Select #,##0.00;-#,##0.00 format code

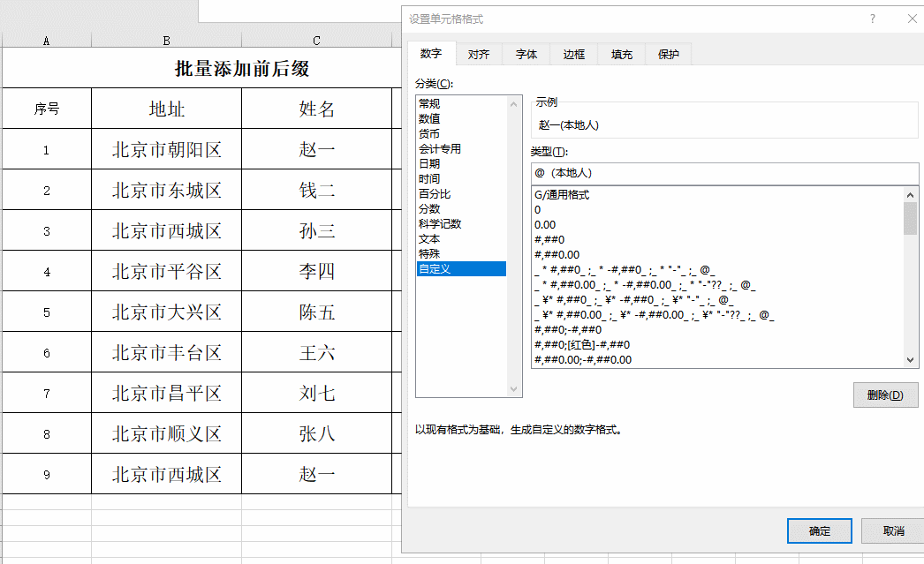pos(718,359)
